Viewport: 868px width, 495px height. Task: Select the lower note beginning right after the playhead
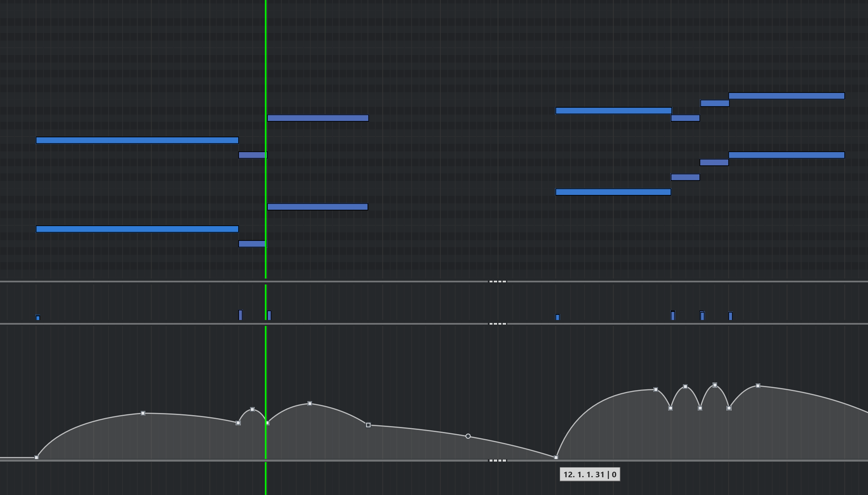coord(318,207)
